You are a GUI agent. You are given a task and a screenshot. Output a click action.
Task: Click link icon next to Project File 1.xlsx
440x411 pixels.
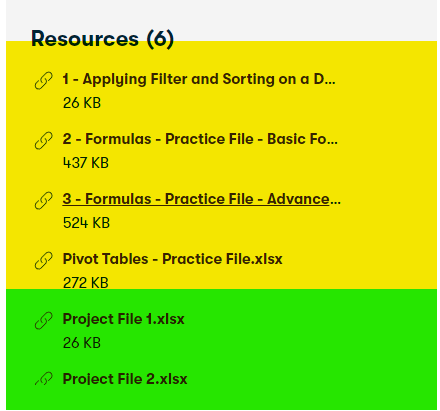(x=44, y=321)
